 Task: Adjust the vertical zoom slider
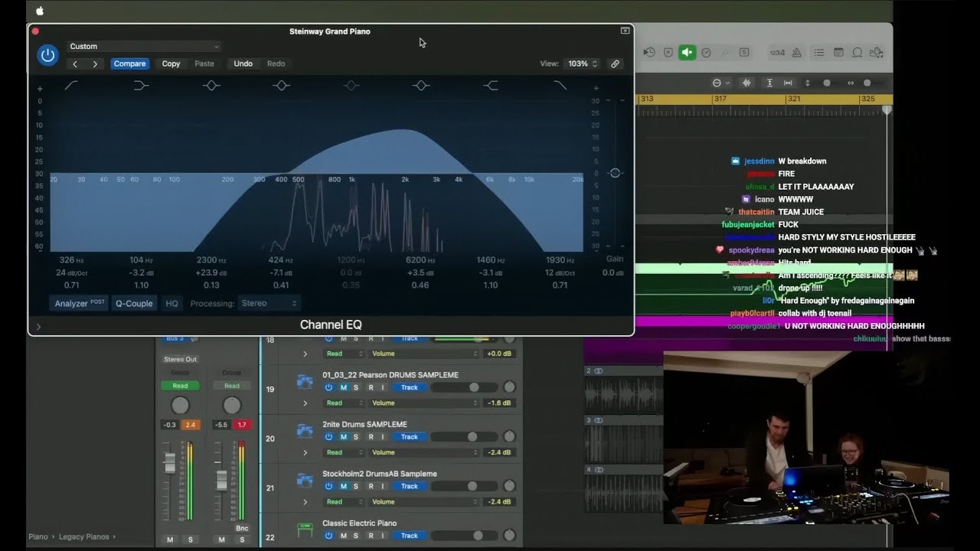827,83
